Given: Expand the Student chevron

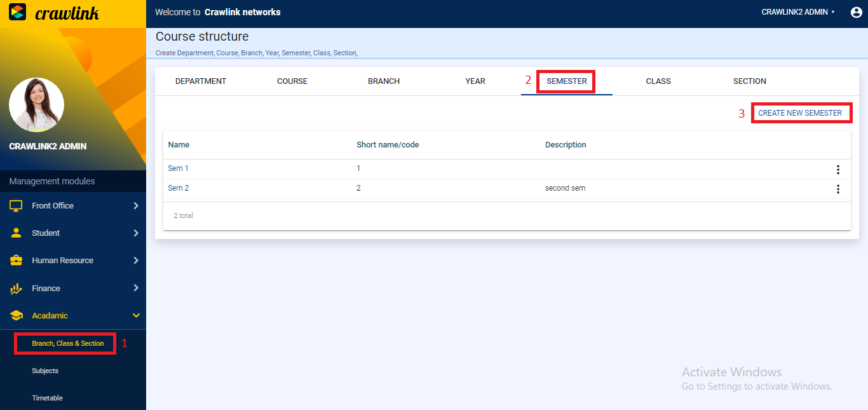Looking at the screenshot, I should 136,233.
